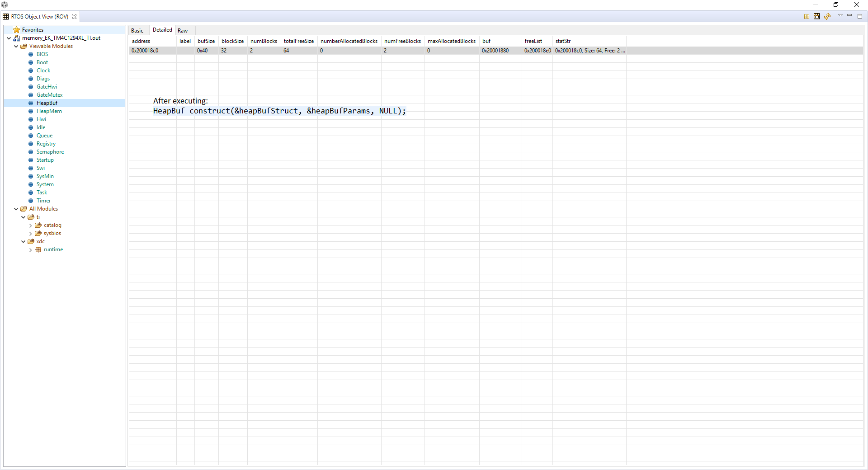
Task: Collapse the ti package node
Action: [24, 217]
